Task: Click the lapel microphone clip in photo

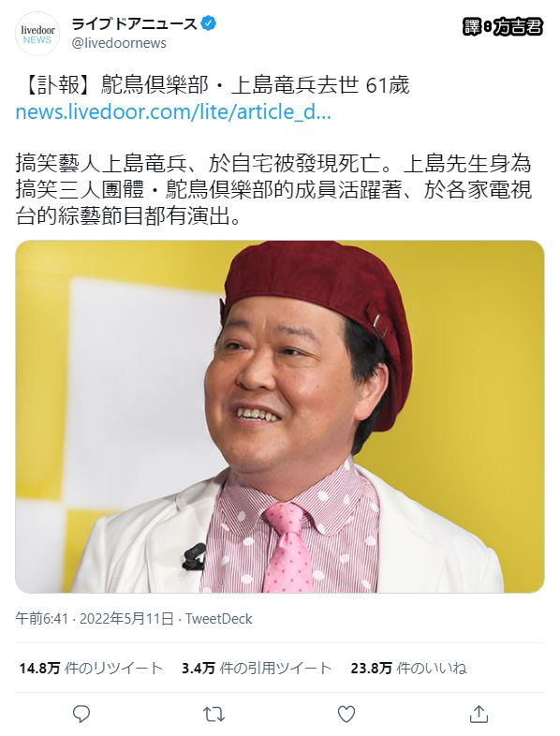Action: [x=194, y=556]
